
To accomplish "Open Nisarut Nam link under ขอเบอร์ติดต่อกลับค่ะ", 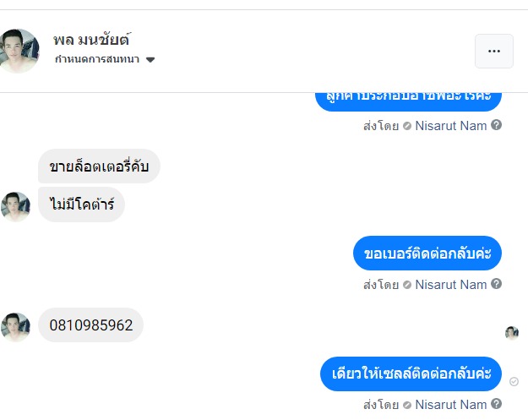I will click(451, 285).
